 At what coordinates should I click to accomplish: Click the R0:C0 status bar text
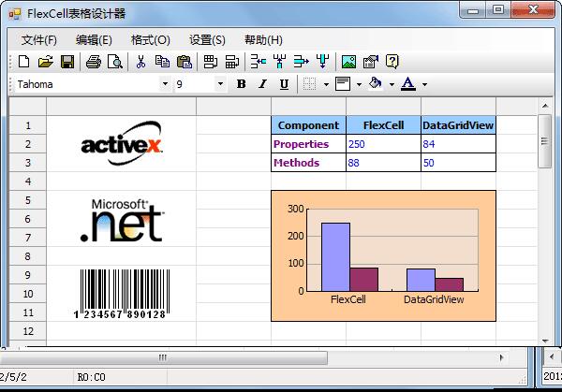[x=92, y=377]
